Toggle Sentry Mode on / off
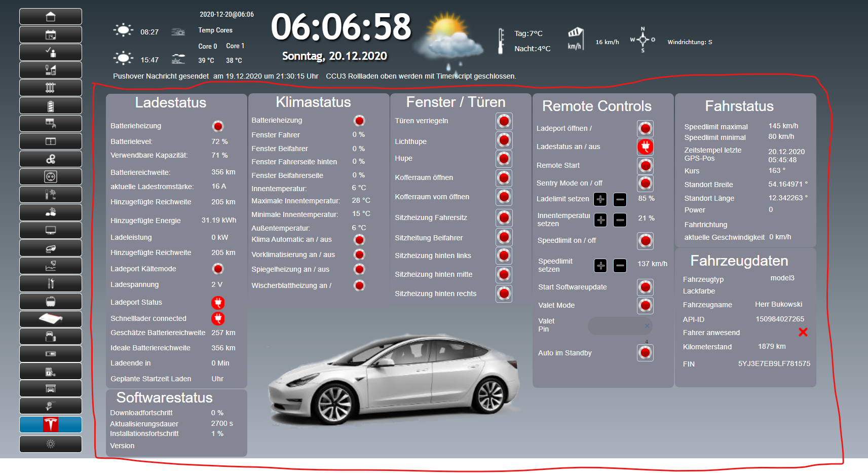The width and height of the screenshot is (868, 473). pos(645,183)
